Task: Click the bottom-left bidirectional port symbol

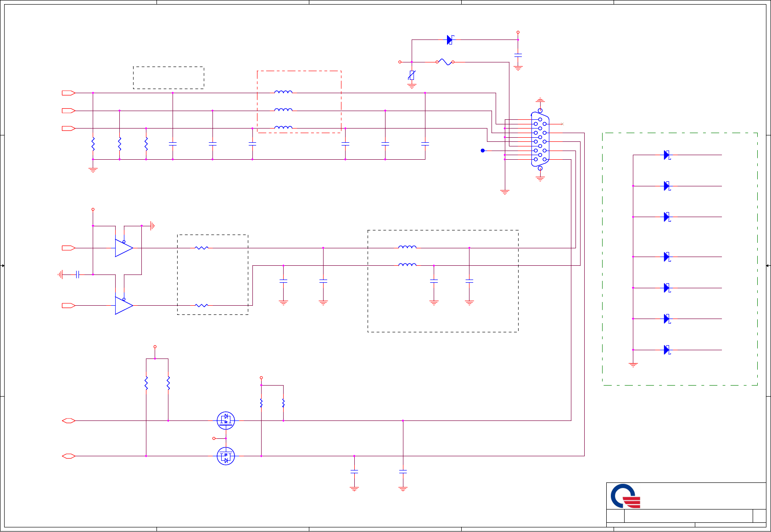Action: [68, 456]
